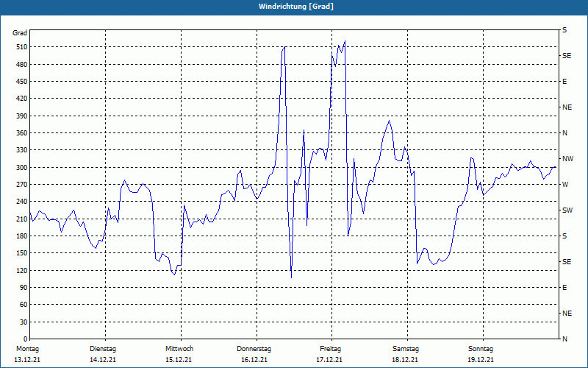Select the date '19.12.21'
The height and width of the screenshot is (368, 588).
point(481,360)
